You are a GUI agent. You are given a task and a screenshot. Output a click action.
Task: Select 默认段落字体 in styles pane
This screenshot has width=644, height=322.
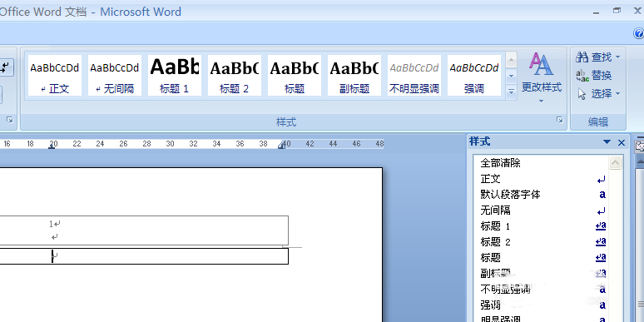541,195
